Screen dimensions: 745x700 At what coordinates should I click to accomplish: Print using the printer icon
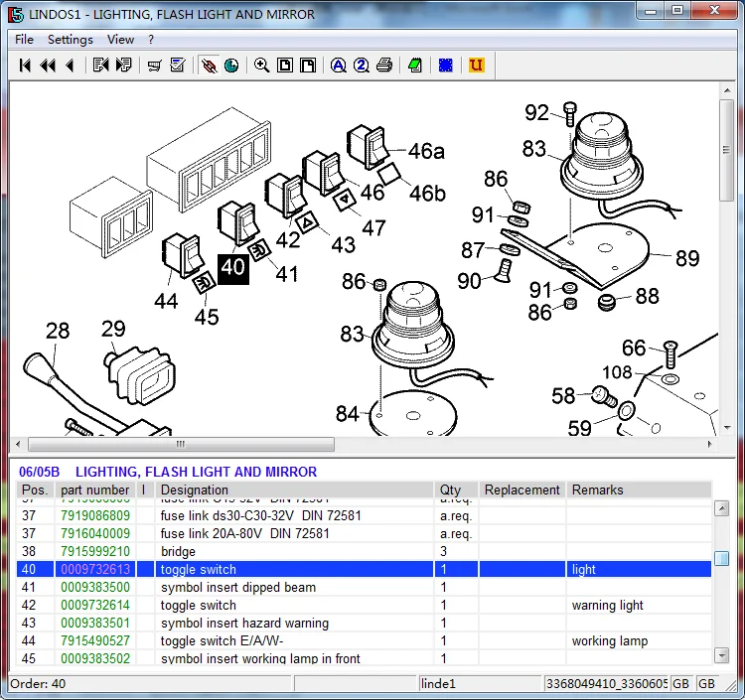[384, 66]
